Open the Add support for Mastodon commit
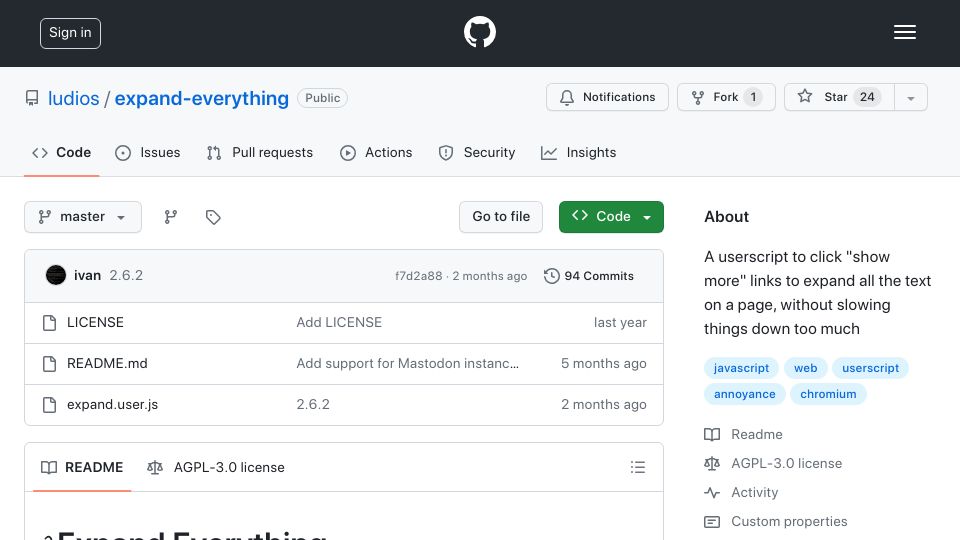Screen dimensions: 960x540 408,364
